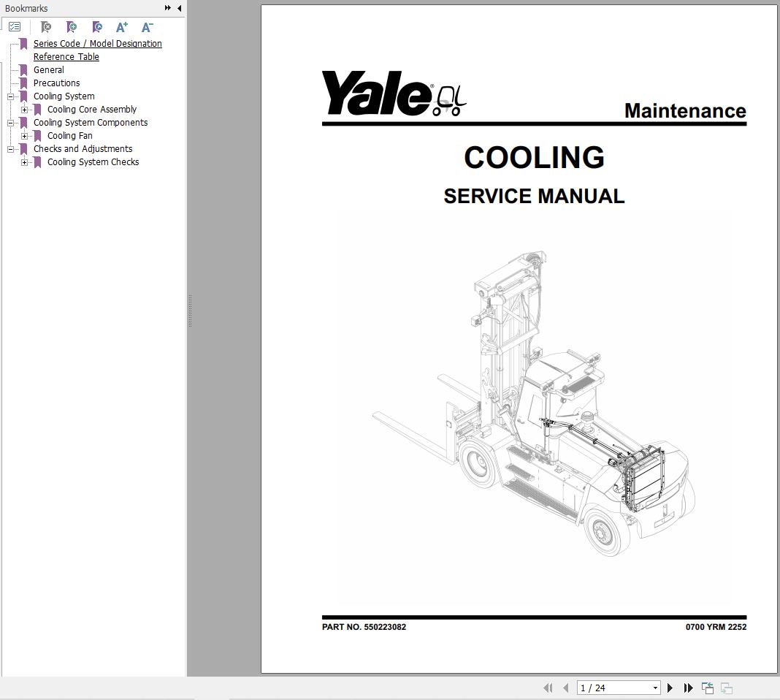Image resolution: width=780 pixels, height=700 pixels.
Task: Select the Checks and Adjustments bookmark
Action: [x=83, y=149]
